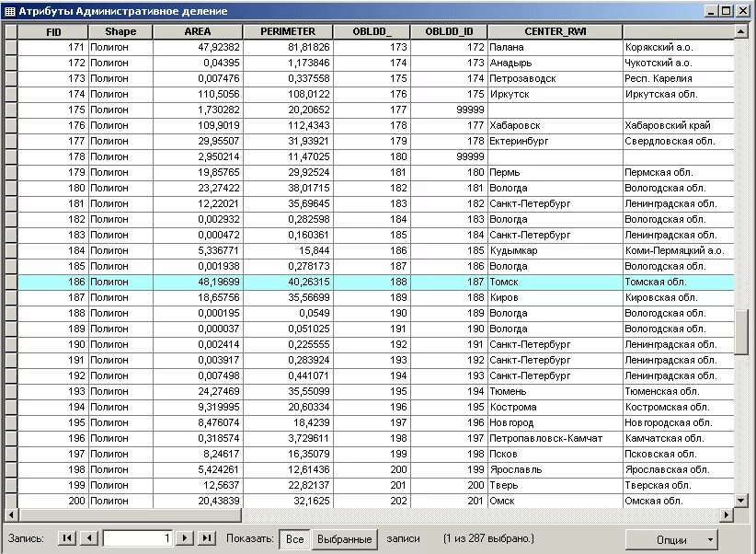The height and width of the screenshot is (554, 756).
Task: Select the AREA column header
Action: (x=198, y=32)
